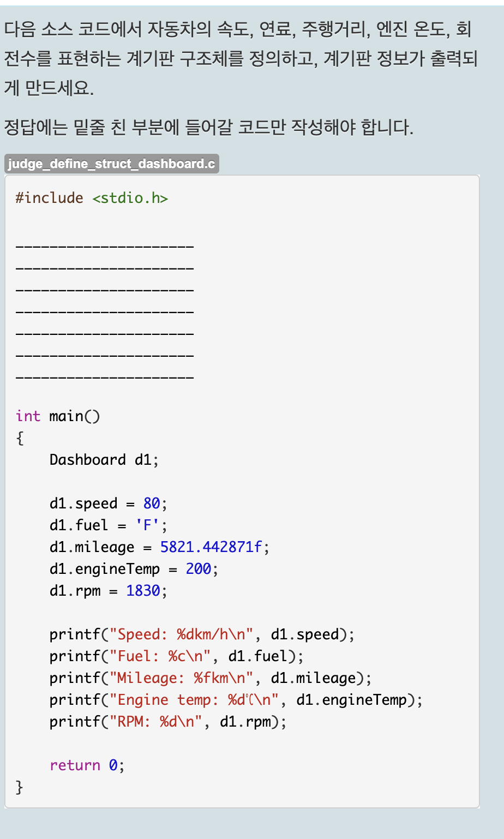The height and width of the screenshot is (839, 504).
Task: Click the printf line with 'Fuel: %c'
Action: click(176, 656)
